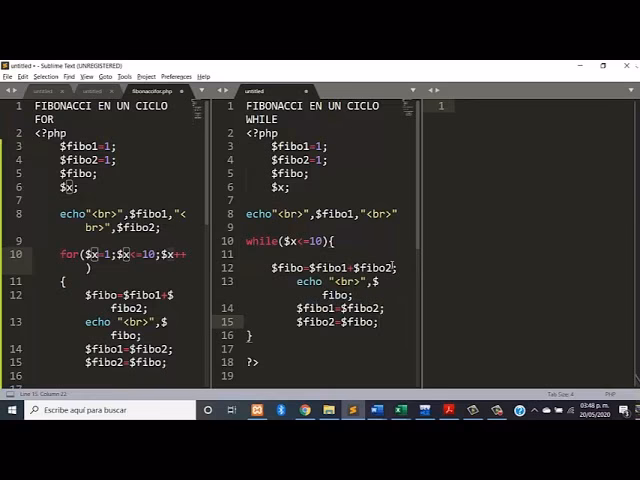Click the unsaved dot on middle pane untitled tab
The width and height of the screenshot is (640, 480).
coord(306,91)
